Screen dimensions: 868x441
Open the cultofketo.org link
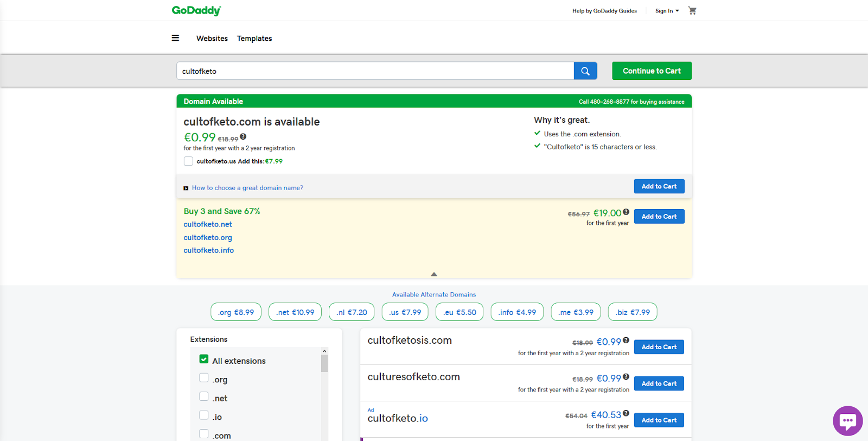pos(208,237)
